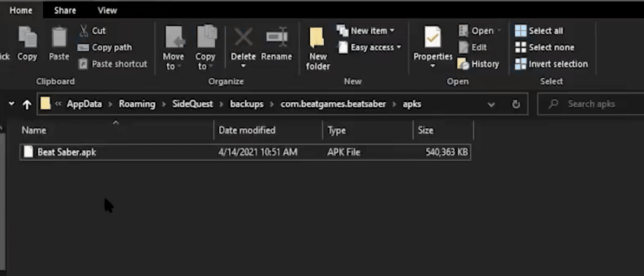Viewport: 644px width, 276px height.
Task: Navigate to SideQuest in breadcrumb
Action: click(x=193, y=104)
